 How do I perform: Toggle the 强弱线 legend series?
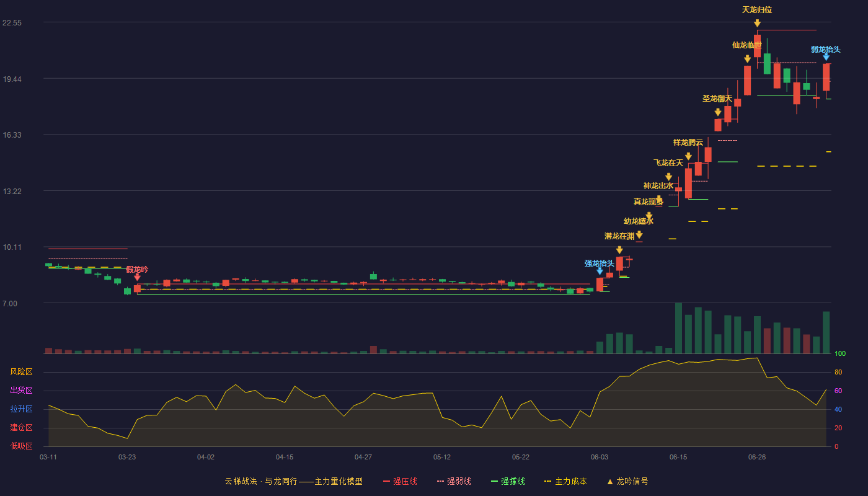click(454, 481)
